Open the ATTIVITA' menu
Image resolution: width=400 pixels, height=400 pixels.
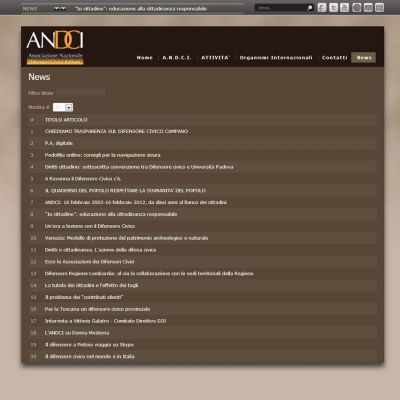coord(215,58)
